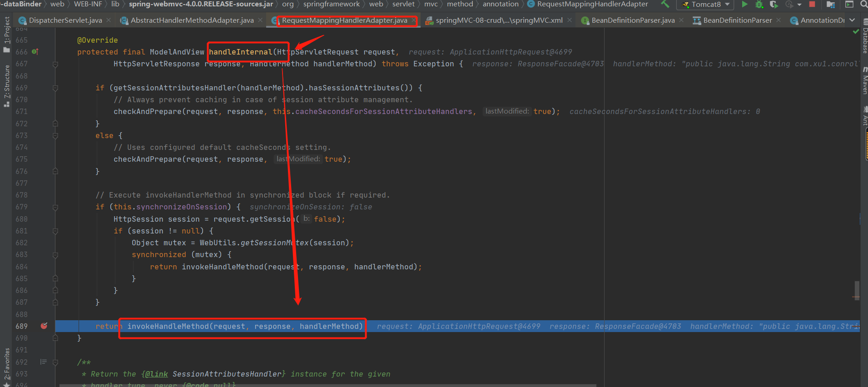Collapse the synchronized block fold at line 683

click(55, 255)
